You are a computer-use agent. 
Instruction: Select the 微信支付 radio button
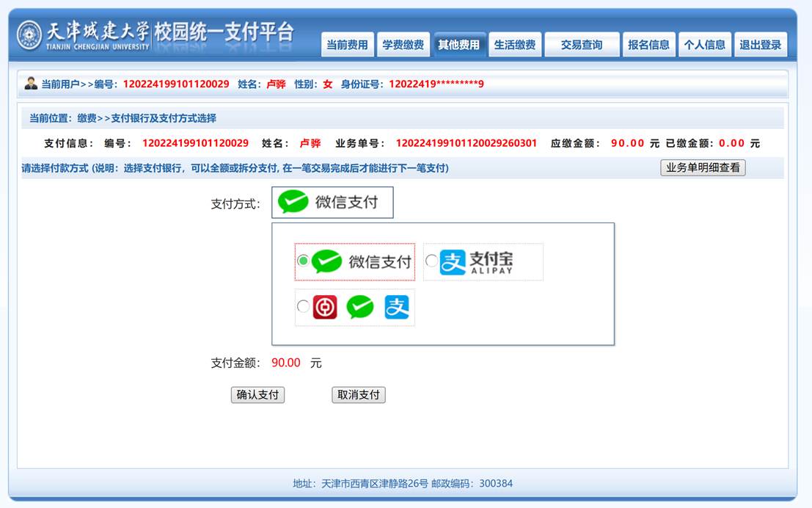coord(303,261)
